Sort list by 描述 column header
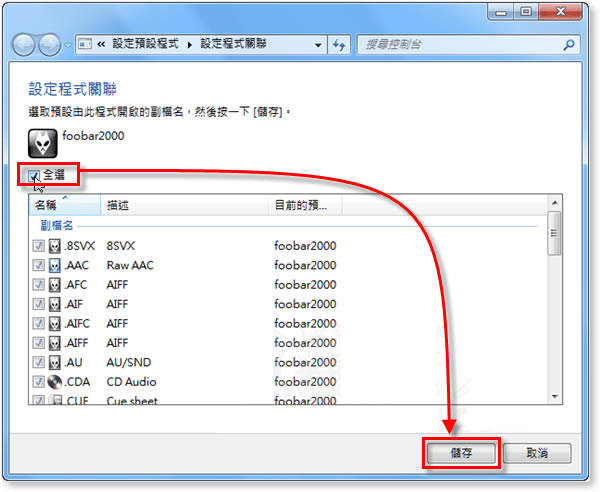This screenshot has width=600, height=492. 184,205
